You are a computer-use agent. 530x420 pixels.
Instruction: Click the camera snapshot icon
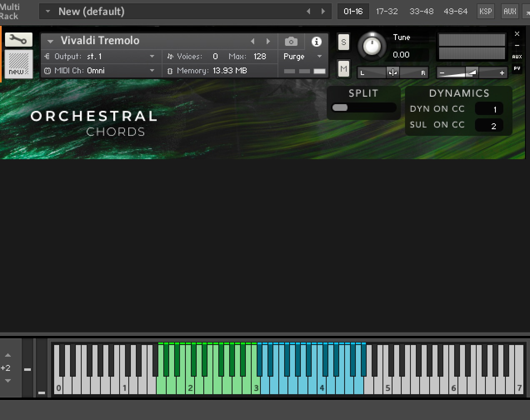(291, 41)
